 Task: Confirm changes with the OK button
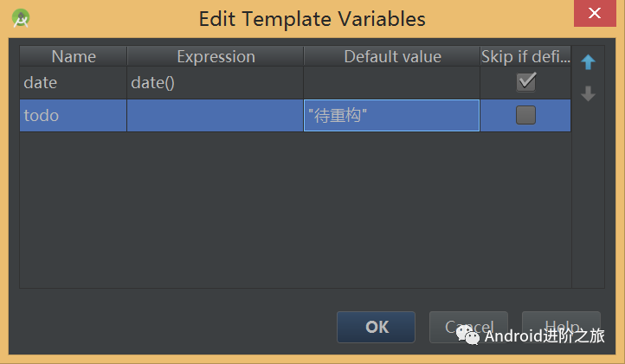click(376, 327)
